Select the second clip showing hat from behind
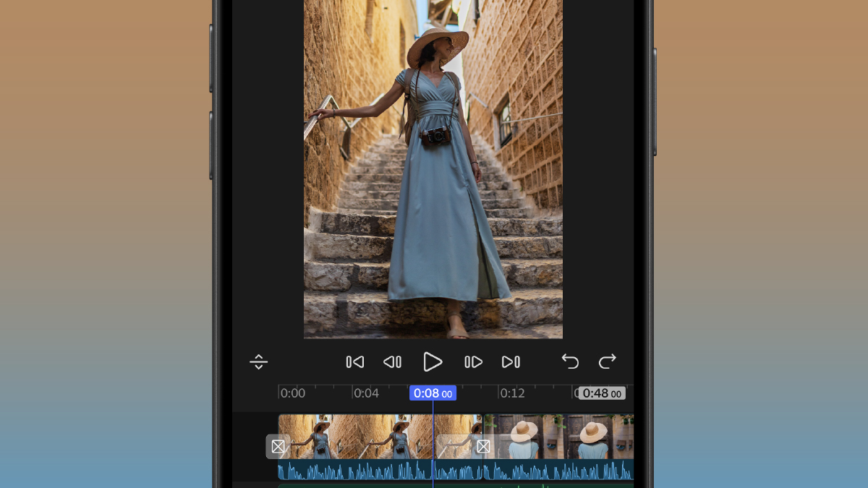This screenshot has width=868, height=488. [x=564, y=436]
